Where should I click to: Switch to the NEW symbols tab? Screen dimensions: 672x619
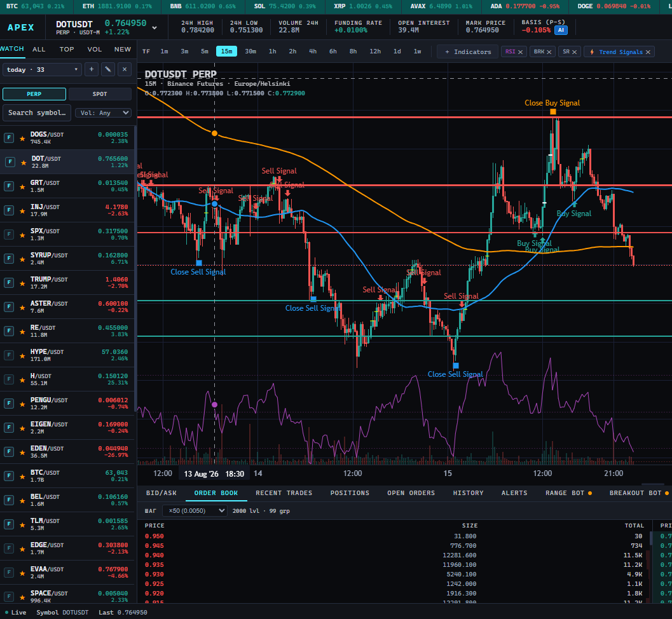pyautogui.click(x=123, y=50)
